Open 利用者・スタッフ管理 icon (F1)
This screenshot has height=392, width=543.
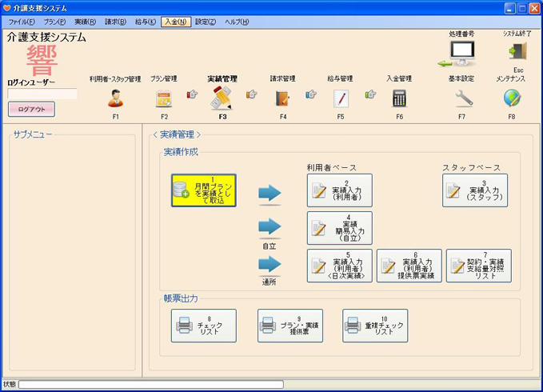coord(115,98)
